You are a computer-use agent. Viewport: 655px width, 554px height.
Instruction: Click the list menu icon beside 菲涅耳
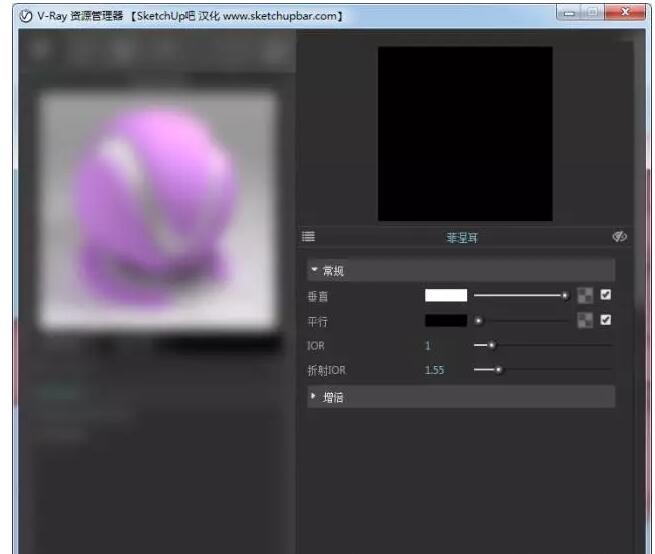[x=309, y=237]
